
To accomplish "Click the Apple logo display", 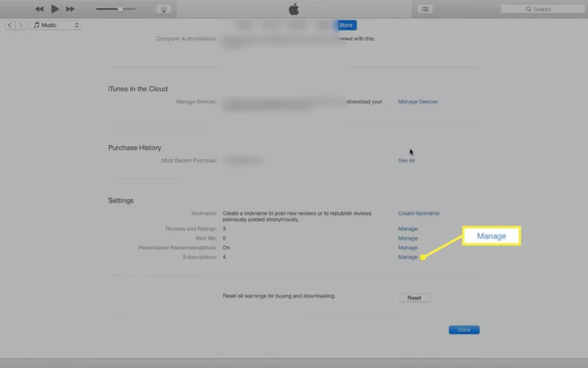I will (294, 9).
